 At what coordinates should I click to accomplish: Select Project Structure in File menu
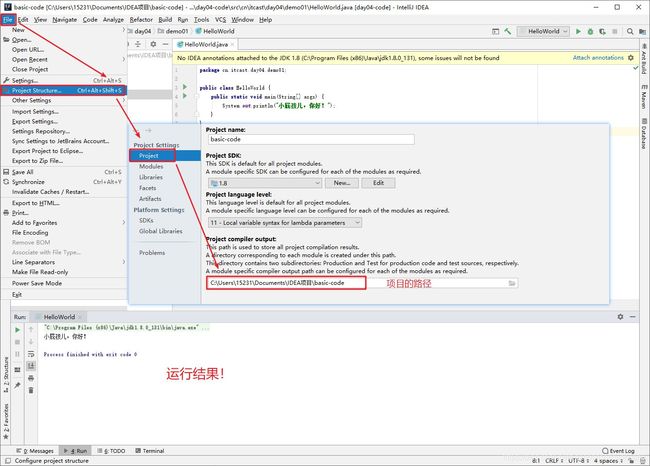(63, 90)
